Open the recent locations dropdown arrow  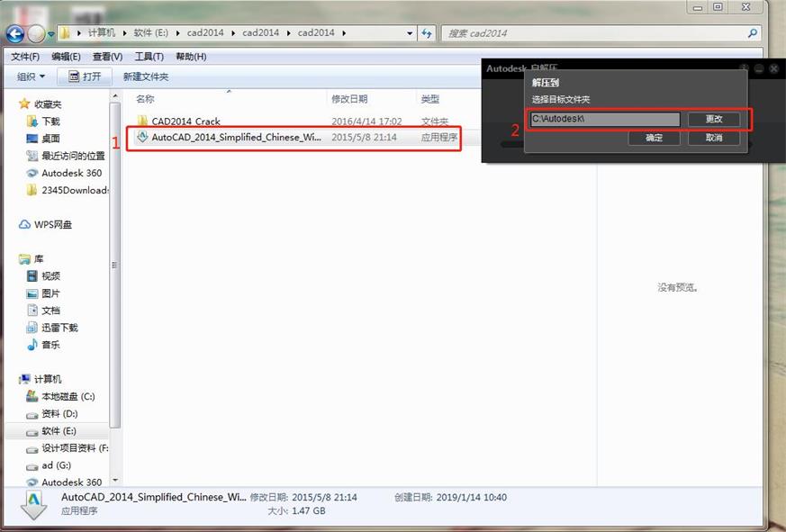tap(50, 34)
